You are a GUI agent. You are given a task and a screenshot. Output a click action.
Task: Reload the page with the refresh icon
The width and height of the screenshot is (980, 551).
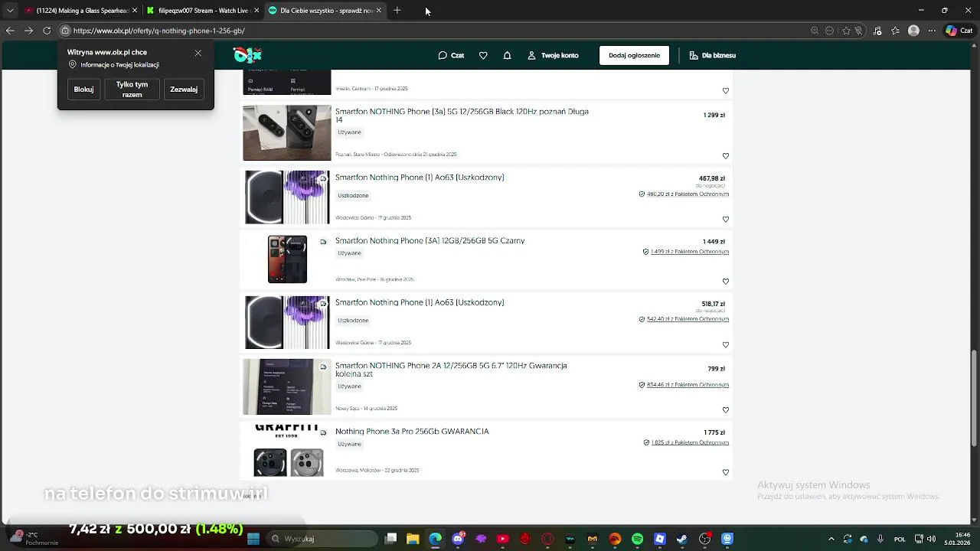pos(47,31)
